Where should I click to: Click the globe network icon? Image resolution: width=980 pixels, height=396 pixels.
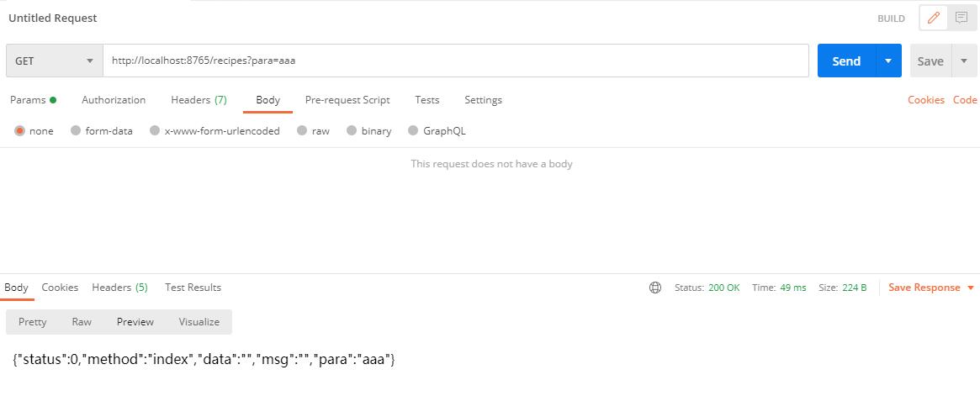pos(655,288)
